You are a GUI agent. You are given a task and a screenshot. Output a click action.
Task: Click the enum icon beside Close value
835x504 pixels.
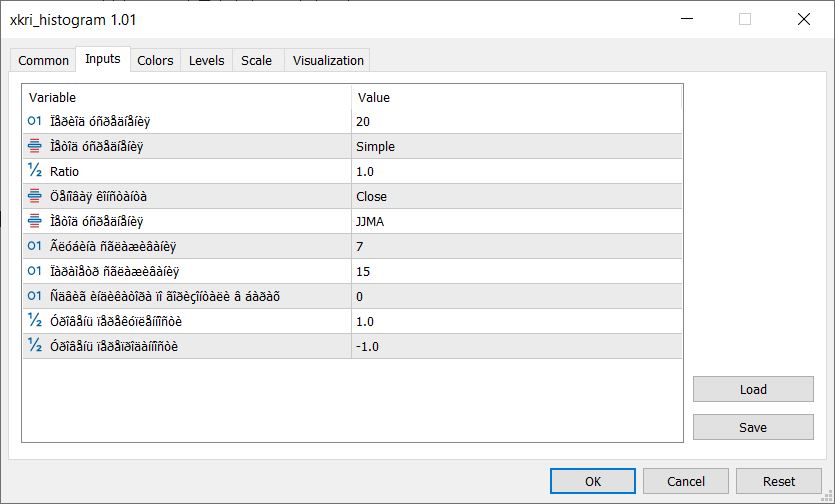pyautogui.click(x=35, y=196)
